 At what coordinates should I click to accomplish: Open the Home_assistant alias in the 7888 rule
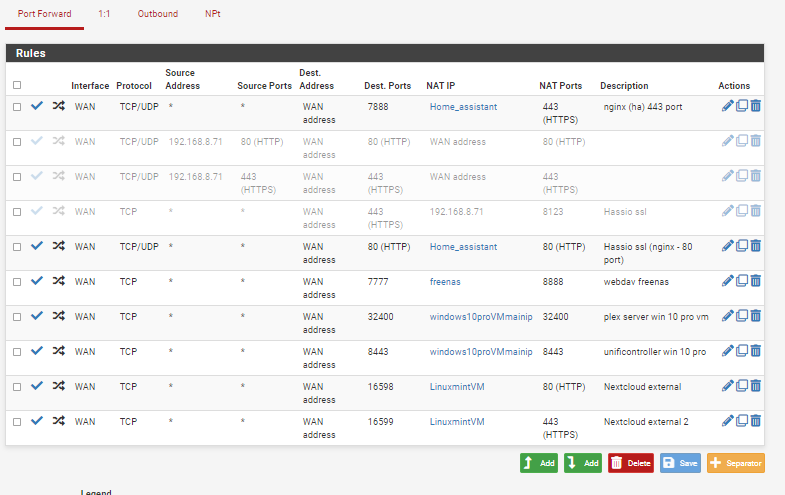point(463,107)
